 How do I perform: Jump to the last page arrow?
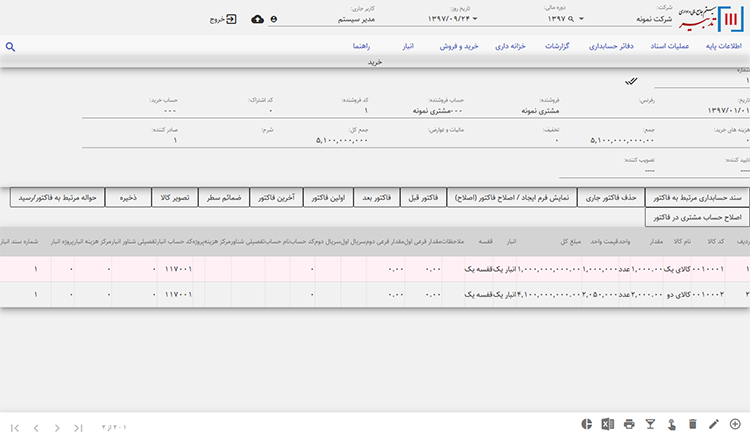click(78, 427)
